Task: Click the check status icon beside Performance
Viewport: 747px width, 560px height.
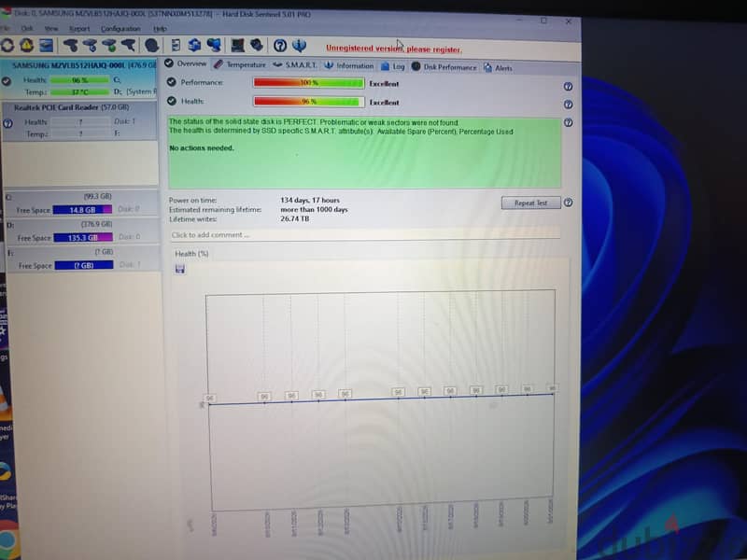Action: coord(172,82)
